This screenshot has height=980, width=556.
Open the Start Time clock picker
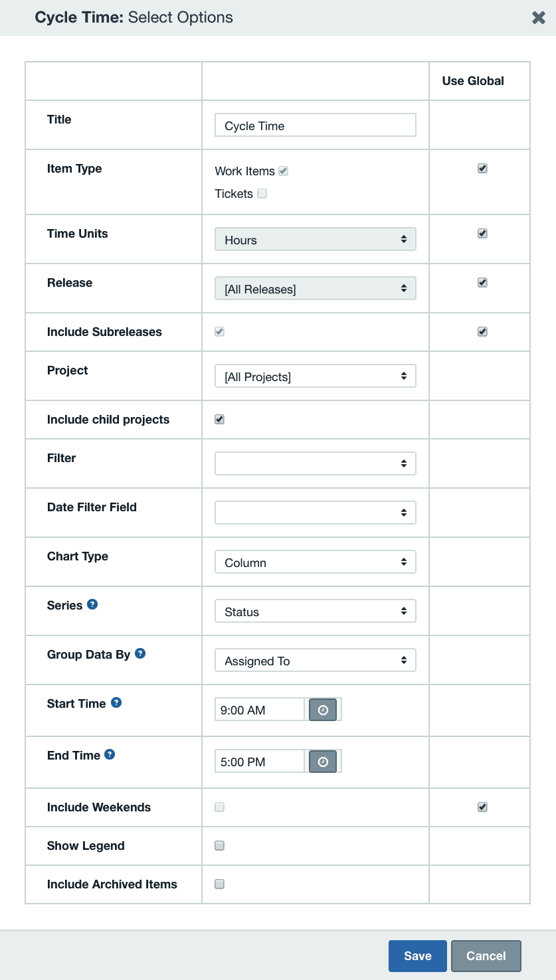coord(323,709)
